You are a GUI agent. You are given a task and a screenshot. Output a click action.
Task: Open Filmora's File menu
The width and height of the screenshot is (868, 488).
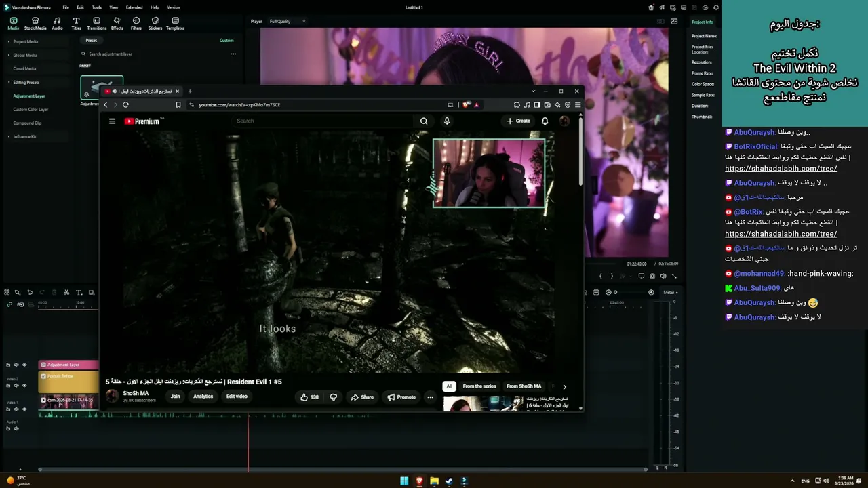[66, 7]
